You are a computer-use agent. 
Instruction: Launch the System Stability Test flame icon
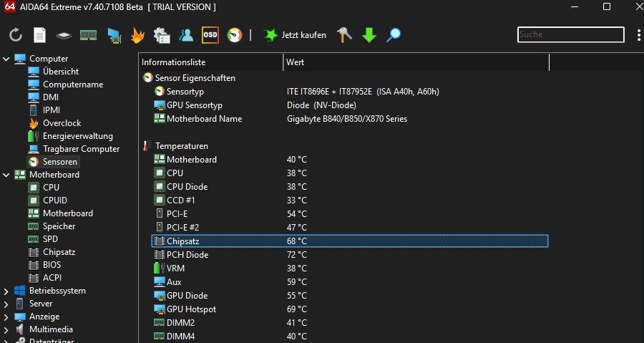pyautogui.click(x=137, y=35)
